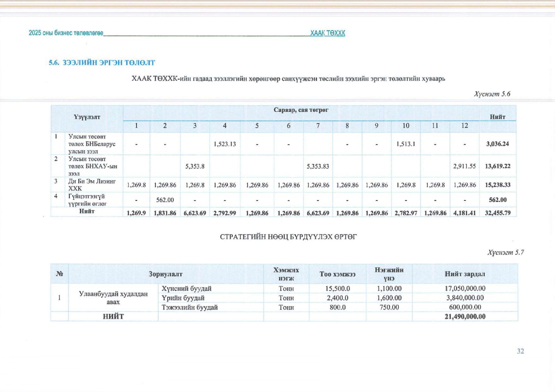Image resolution: width=555 pixels, height=392 pixels.
Task: Select the section 5.6 heading
Action: 102,63
